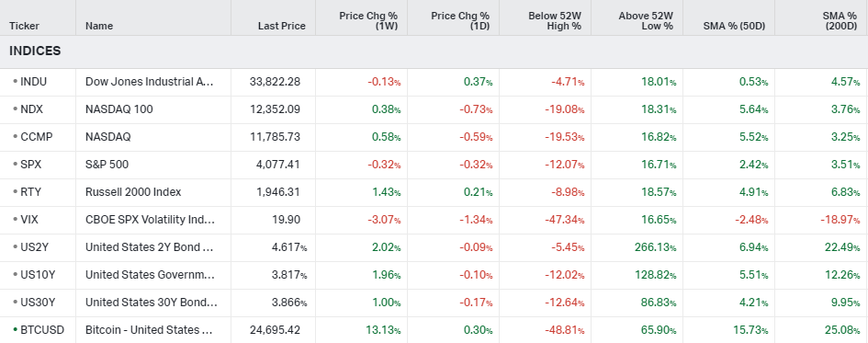This screenshot has width=868, height=343.
Task: Sort by SMA % (200D) column header
Action: coord(840,21)
